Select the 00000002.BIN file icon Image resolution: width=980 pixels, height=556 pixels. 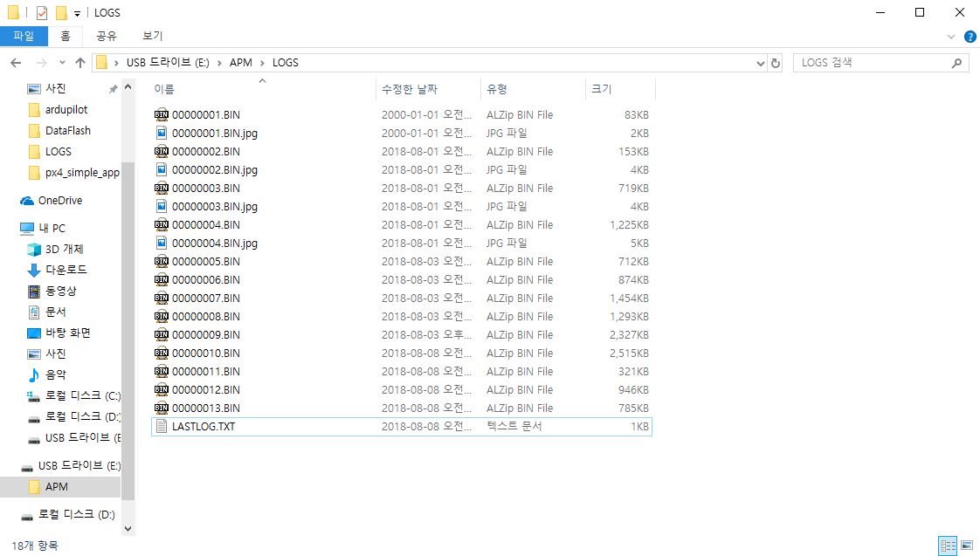point(162,151)
